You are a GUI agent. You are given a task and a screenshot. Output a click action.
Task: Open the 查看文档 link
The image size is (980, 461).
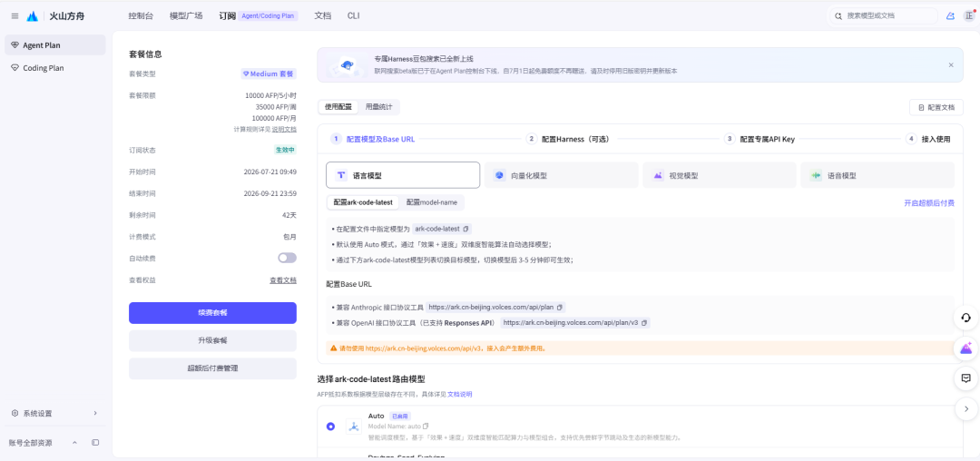tap(283, 280)
